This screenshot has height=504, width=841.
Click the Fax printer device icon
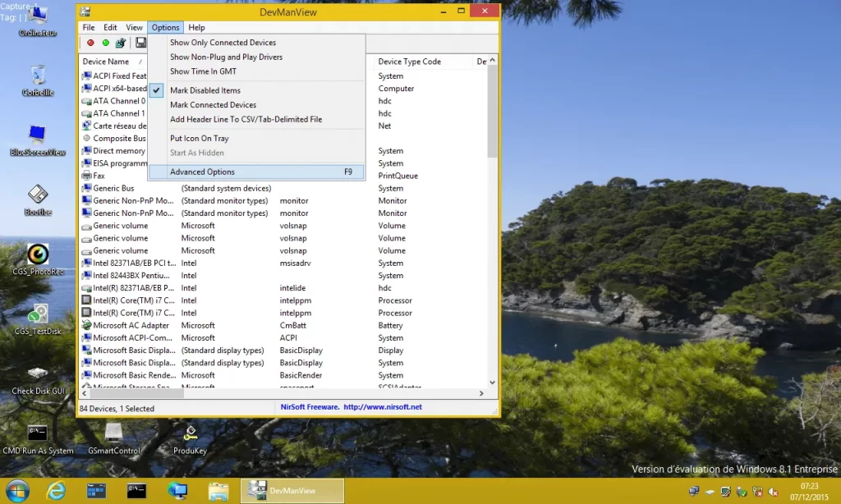tap(86, 176)
